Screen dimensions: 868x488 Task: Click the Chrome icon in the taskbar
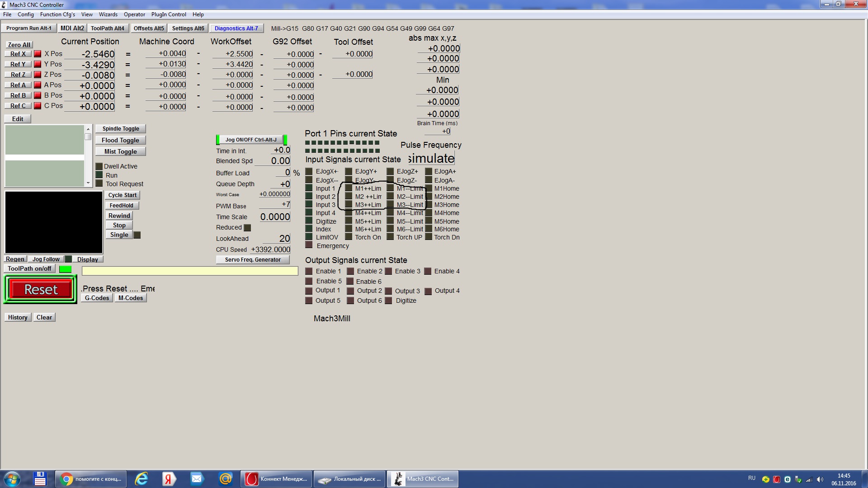pyautogui.click(x=67, y=479)
